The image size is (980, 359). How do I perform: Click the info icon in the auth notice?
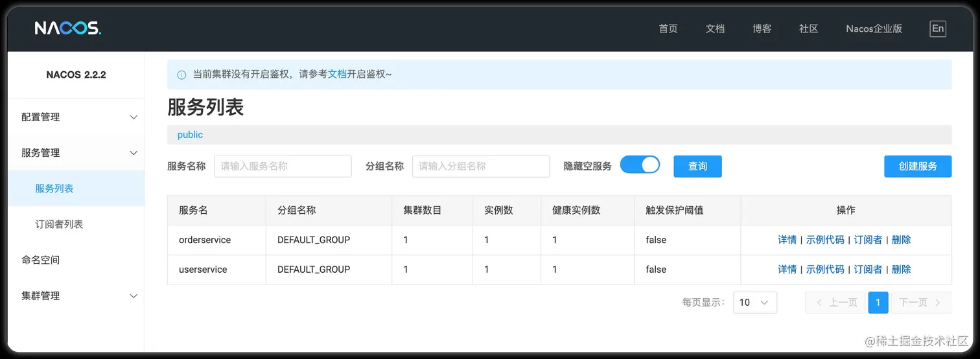click(x=181, y=75)
